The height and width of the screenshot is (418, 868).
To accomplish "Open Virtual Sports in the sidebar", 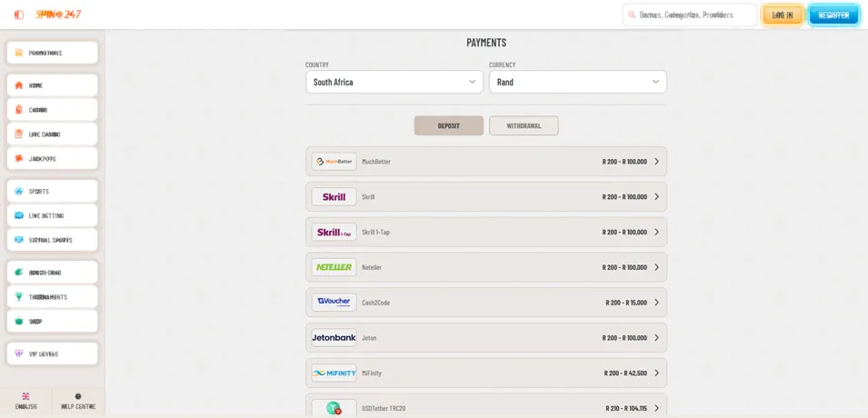I will click(x=52, y=240).
